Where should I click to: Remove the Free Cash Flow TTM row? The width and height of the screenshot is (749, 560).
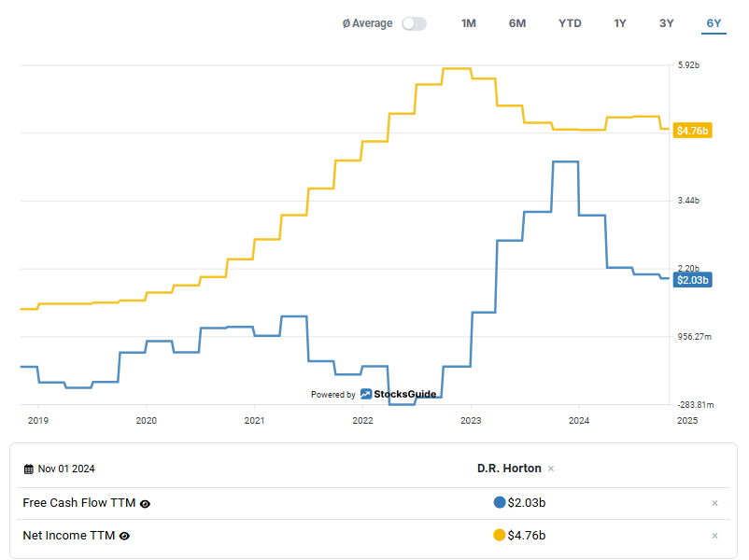coord(714,503)
